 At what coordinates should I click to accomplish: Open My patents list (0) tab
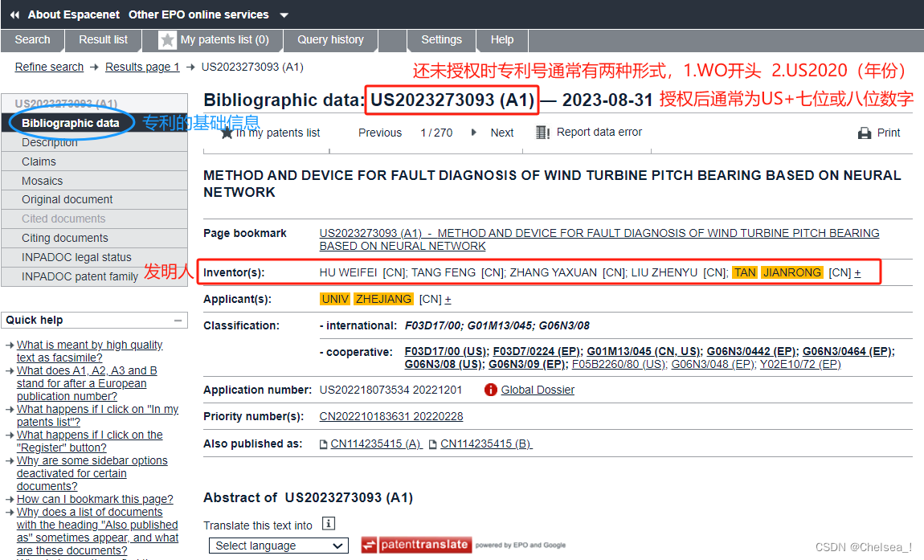tap(224, 39)
